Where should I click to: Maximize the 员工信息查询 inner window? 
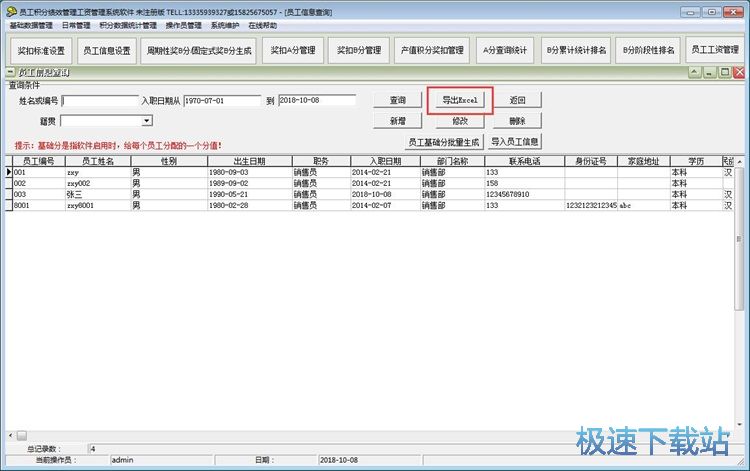tap(725, 72)
